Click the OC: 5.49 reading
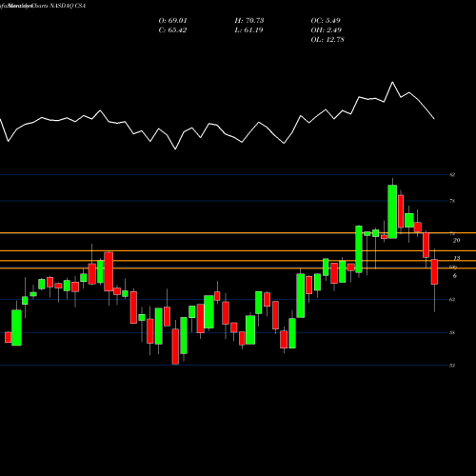476x476 pixels. coord(326,21)
